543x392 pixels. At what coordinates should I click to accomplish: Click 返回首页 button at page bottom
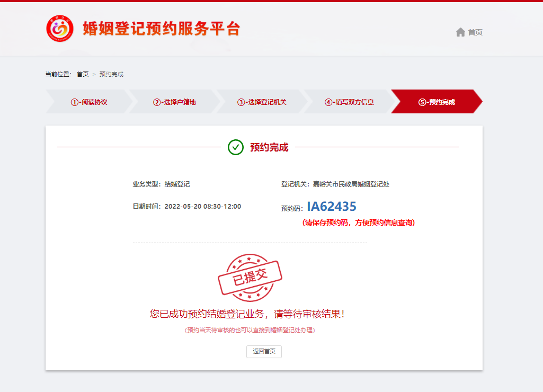click(263, 351)
